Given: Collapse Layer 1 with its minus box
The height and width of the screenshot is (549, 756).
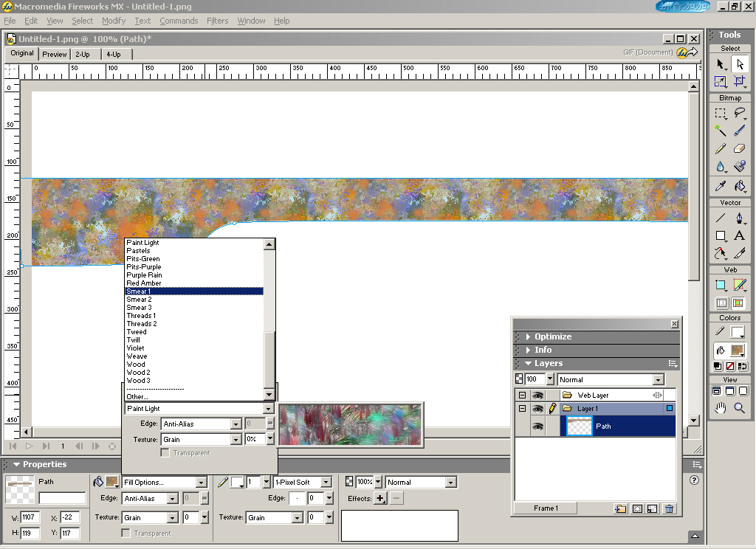Looking at the screenshot, I should click(522, 408).
